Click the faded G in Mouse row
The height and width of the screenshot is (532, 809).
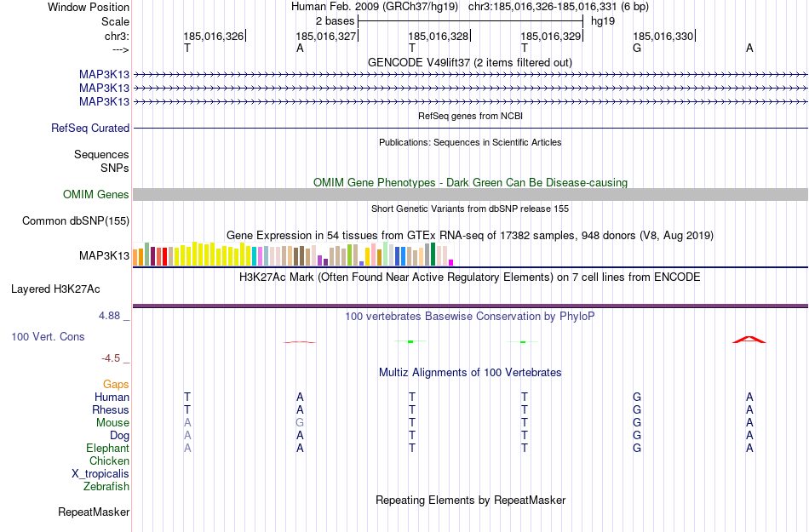[300, 423]
